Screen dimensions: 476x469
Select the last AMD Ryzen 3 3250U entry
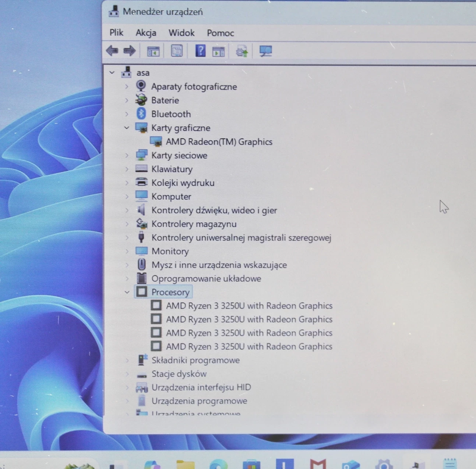(x=249, y=346)
